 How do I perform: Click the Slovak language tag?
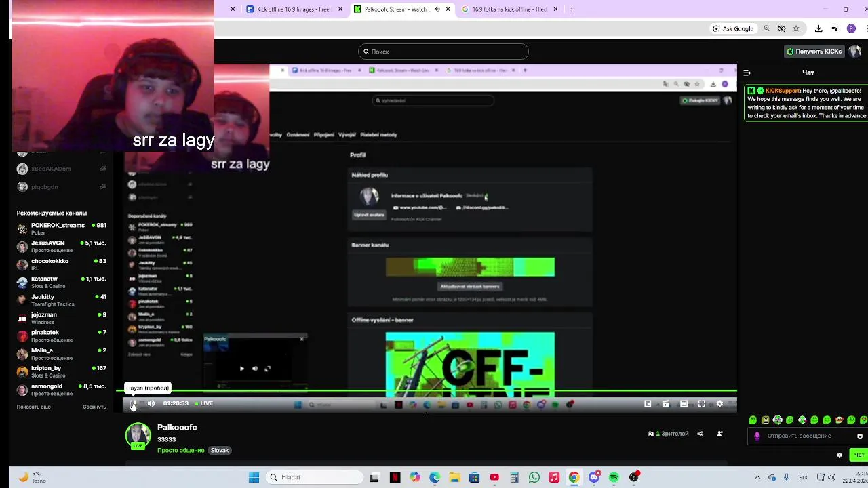tap(220, 450)
